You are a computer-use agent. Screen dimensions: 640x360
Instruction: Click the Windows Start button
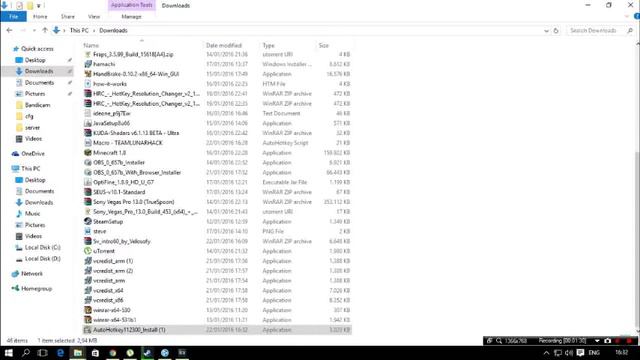[x=9, y=353]
